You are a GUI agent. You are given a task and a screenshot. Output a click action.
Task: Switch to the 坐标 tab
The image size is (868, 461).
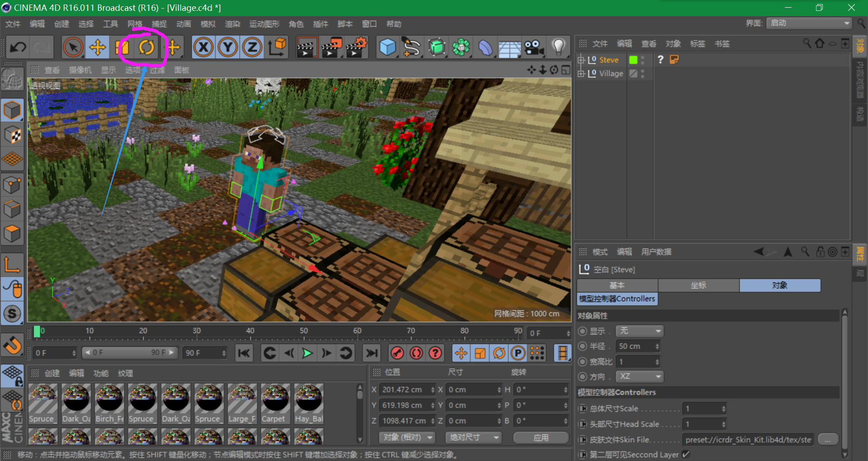[698, 285]
